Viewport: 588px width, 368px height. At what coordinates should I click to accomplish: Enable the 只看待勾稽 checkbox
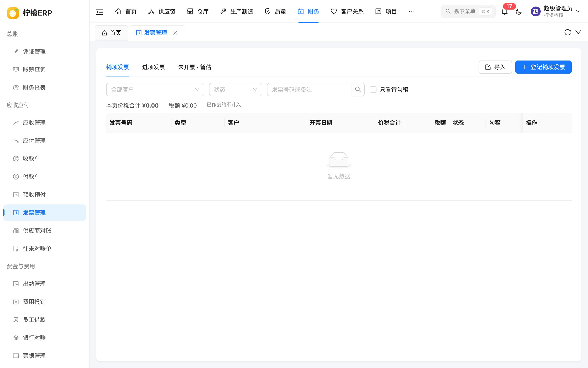pos(373,90)
